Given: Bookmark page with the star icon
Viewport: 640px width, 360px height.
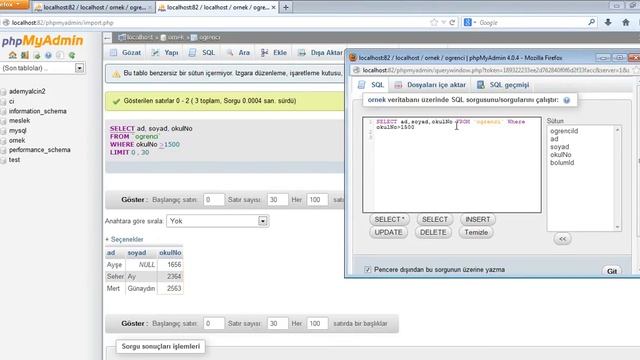Looking at the screenshot, I should (x=434, y=22).
